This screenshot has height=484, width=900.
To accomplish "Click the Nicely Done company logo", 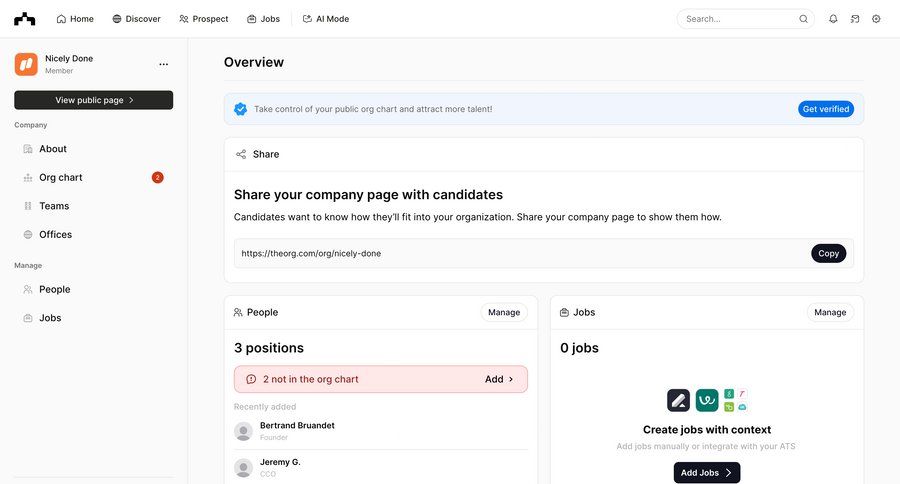I will point(26,64).
